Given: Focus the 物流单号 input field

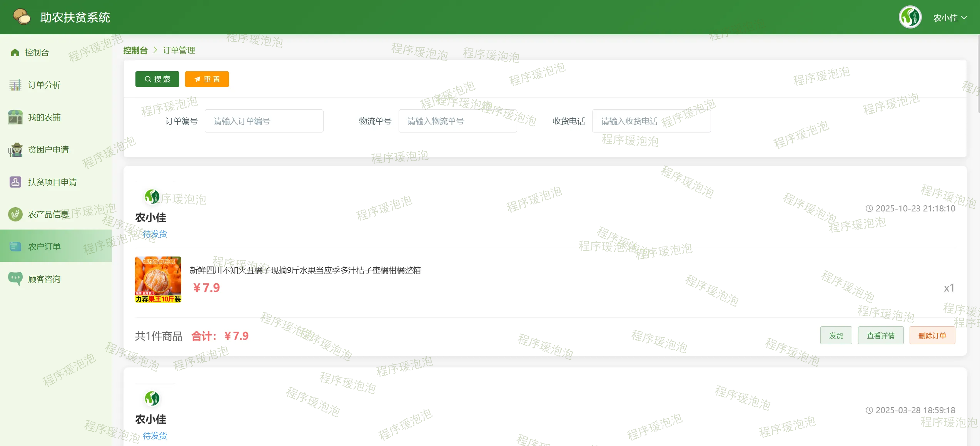Looking at the screenshot, I should click(457, 121).
